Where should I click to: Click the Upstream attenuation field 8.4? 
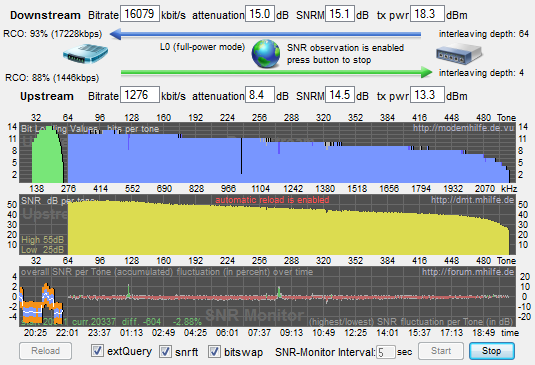point(260,94)
